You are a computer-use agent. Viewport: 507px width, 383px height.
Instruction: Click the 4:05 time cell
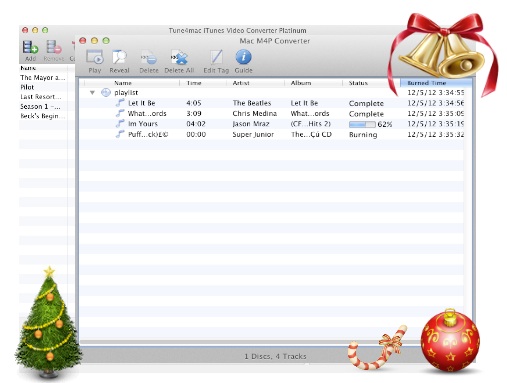[194, 103]
